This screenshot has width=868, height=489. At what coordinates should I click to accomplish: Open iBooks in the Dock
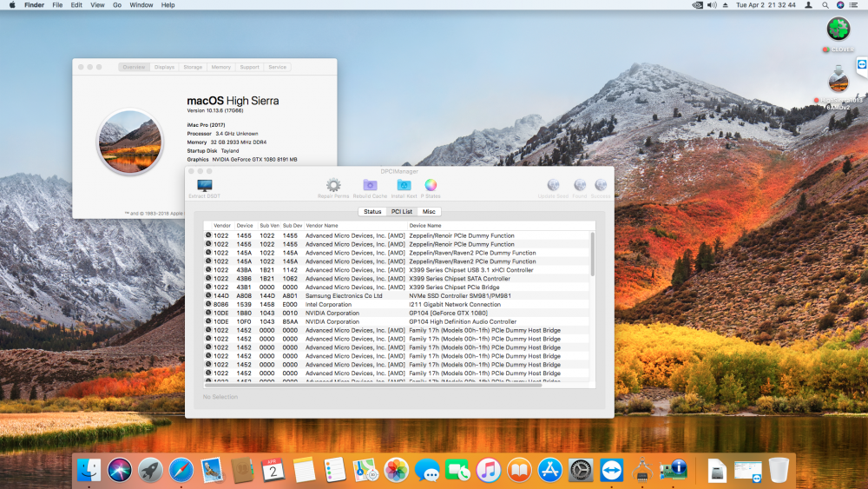519,470
